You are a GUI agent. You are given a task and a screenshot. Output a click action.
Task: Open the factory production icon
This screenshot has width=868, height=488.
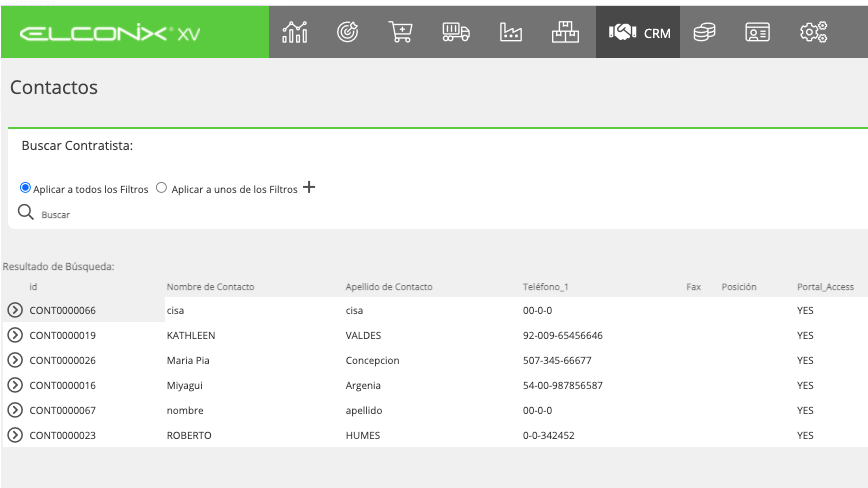510,32
